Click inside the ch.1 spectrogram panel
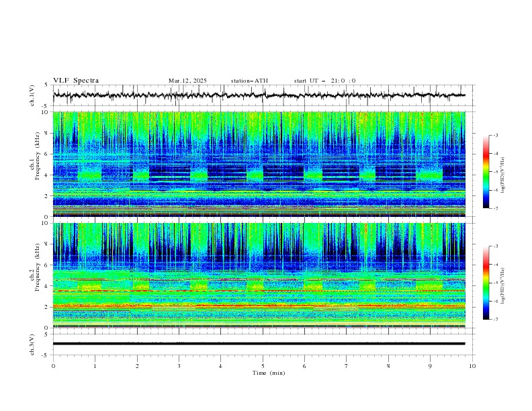 259,164
